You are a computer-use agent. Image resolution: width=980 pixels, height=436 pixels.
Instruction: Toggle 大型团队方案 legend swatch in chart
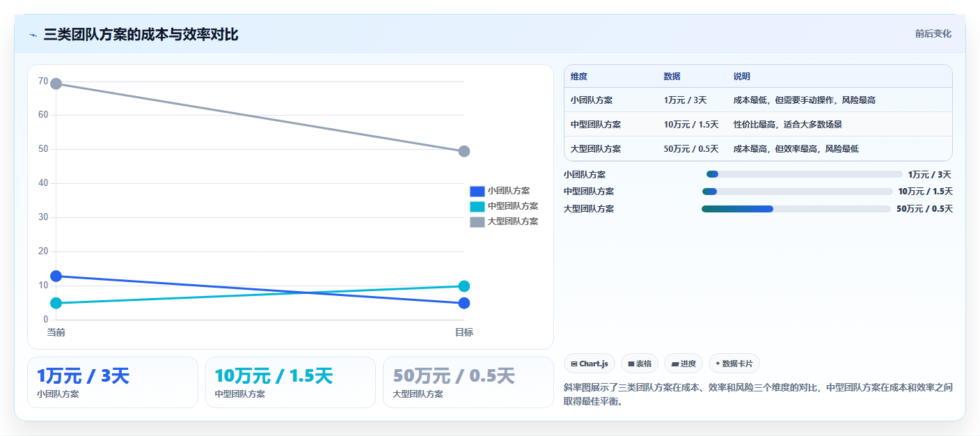[x=477, y=221]
